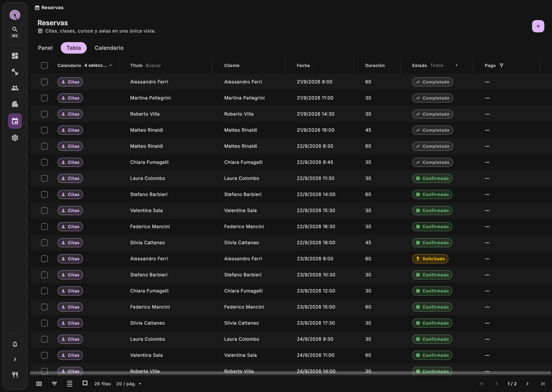552x392 pixels.
Task: Open the search icon in sidebar
Action: coord(15,29)
